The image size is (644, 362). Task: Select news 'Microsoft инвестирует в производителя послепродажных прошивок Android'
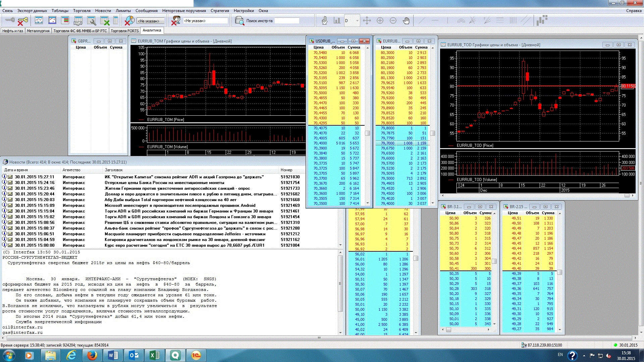[180, 205]
